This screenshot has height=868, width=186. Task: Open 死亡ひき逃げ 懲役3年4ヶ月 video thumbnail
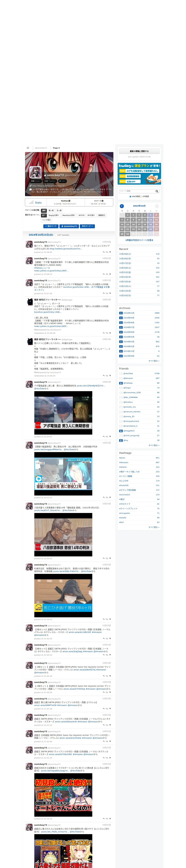pos(63,595)
